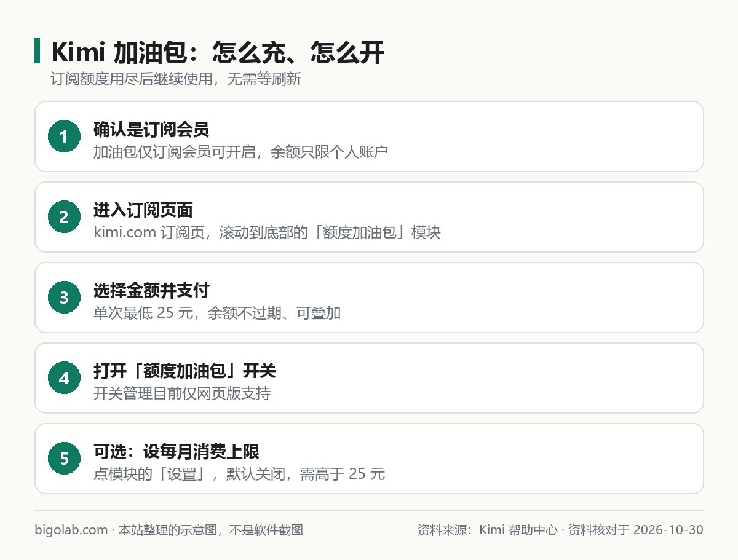Screen dimensions: 738x560
Task: Select the step 3 number badge
Action: pyautogui.click(x=64, y=298)
